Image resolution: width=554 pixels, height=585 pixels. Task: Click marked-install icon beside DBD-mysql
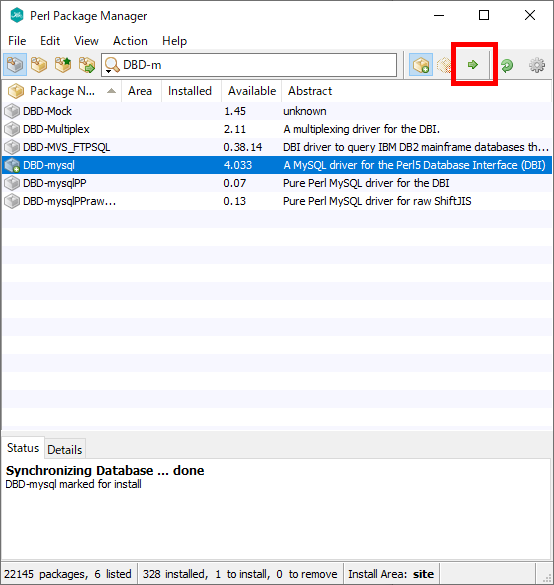(12, 165)
